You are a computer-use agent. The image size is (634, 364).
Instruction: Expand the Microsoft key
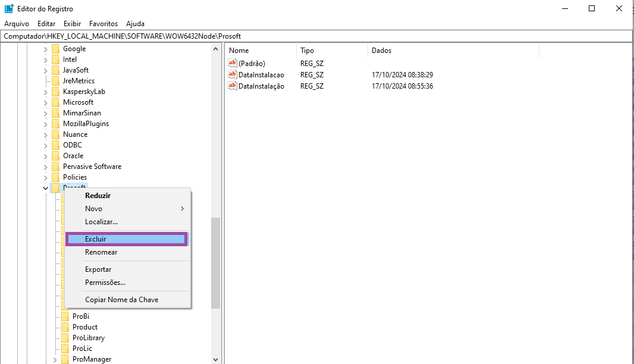(45, 103)
